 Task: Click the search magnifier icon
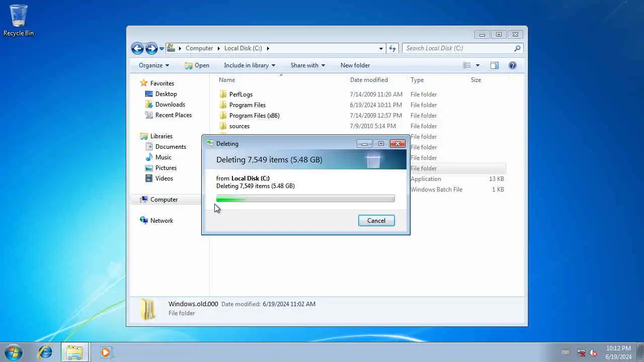pos(517,48)
